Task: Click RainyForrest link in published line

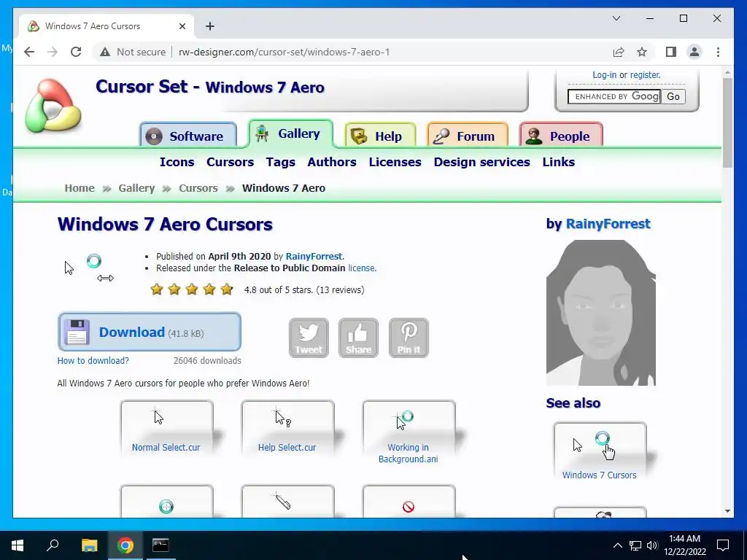Action: pos(314,256)
